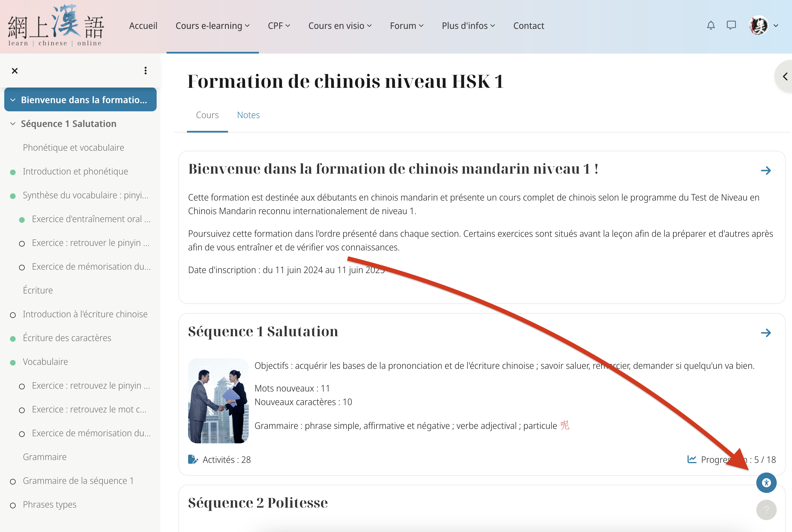The height and width of the screenshot is (532, 792).
Task: Open the messaging/chat icon
Action: [x=731, y=25]
